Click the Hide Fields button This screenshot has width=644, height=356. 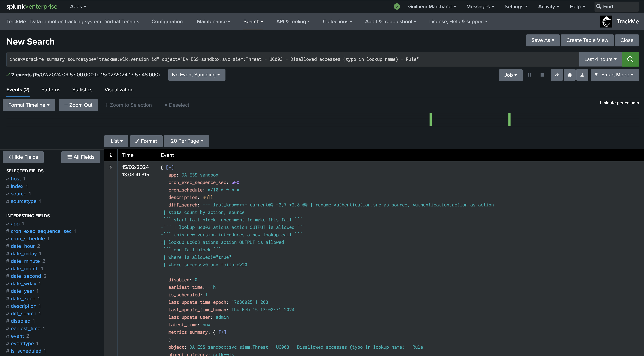pyautogui.click(x=23, y=157)
